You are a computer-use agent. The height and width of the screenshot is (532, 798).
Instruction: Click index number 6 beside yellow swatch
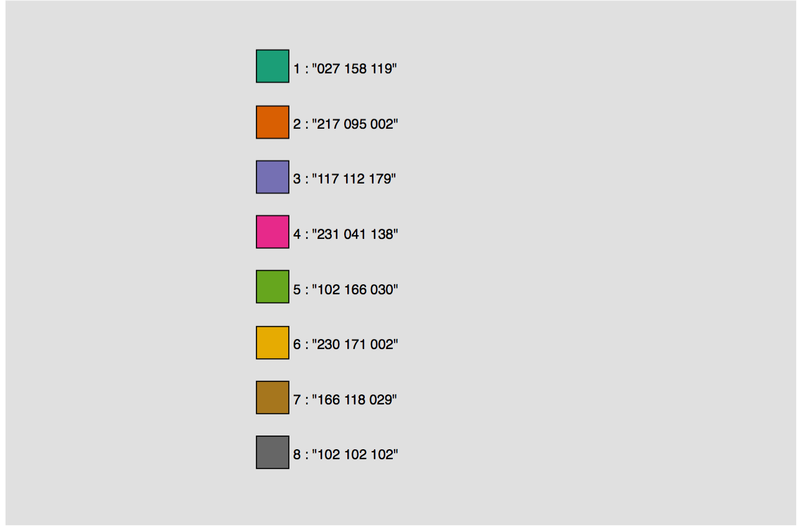point(297,345)
